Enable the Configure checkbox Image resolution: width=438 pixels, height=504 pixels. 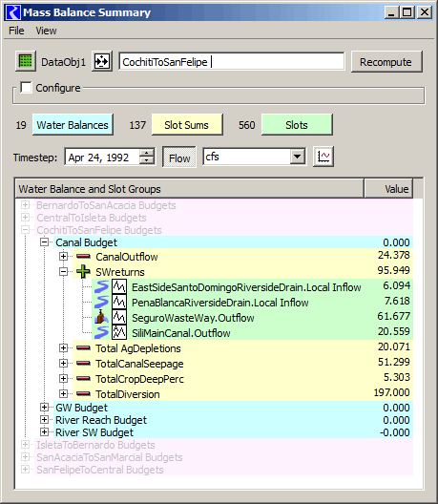pos(26,88)
